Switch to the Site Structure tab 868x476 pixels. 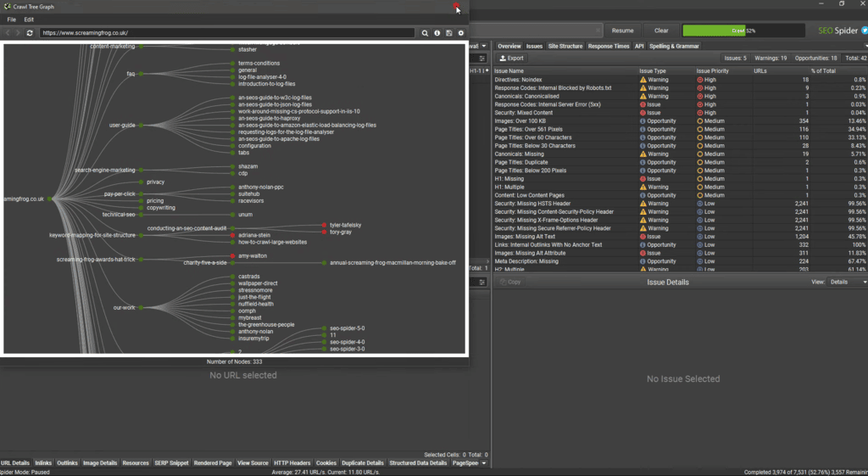pos(565,46)
